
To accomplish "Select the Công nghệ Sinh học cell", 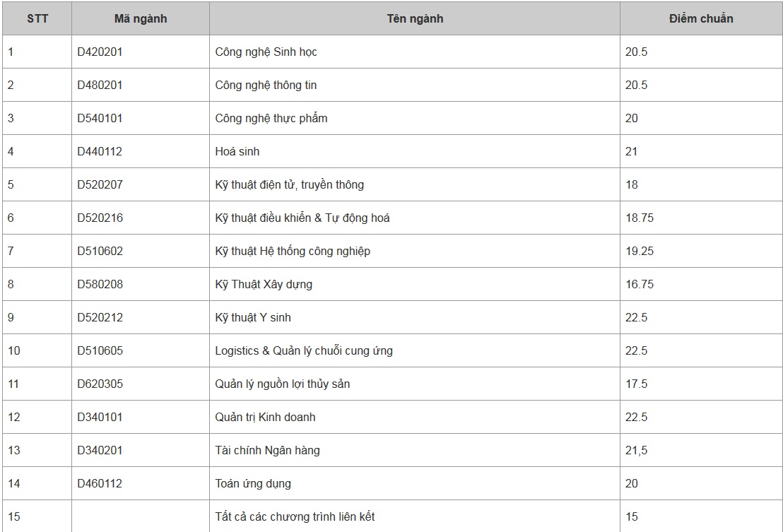I will click(271, 52).
